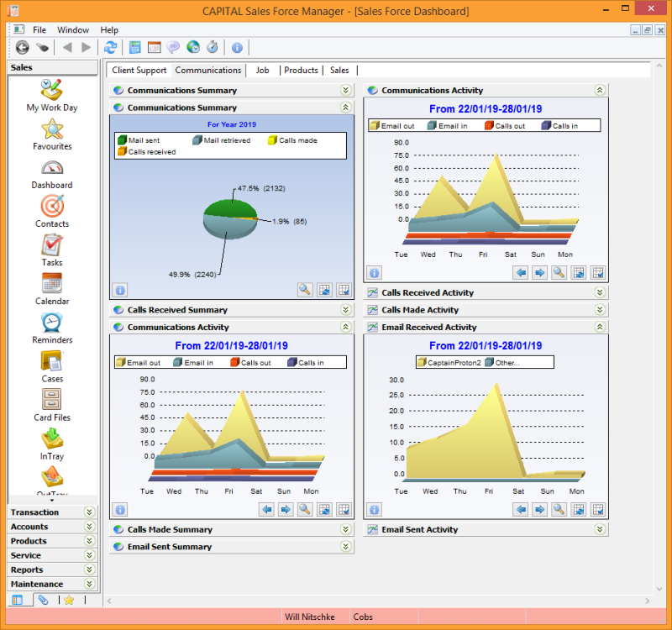Viewport: 672px width, 630px height.
Task: Click the grid-with-checkmark button under the pie chart
Action: (344, 290)
